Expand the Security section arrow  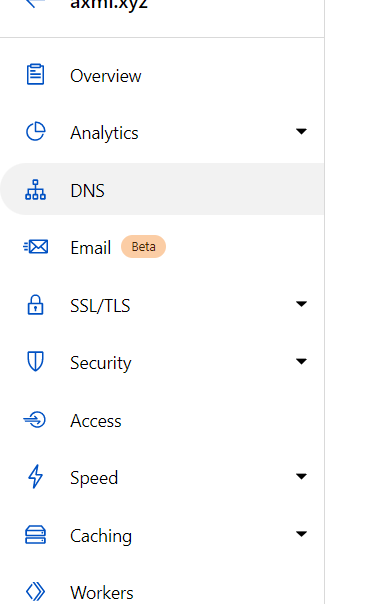coord(301,361)
